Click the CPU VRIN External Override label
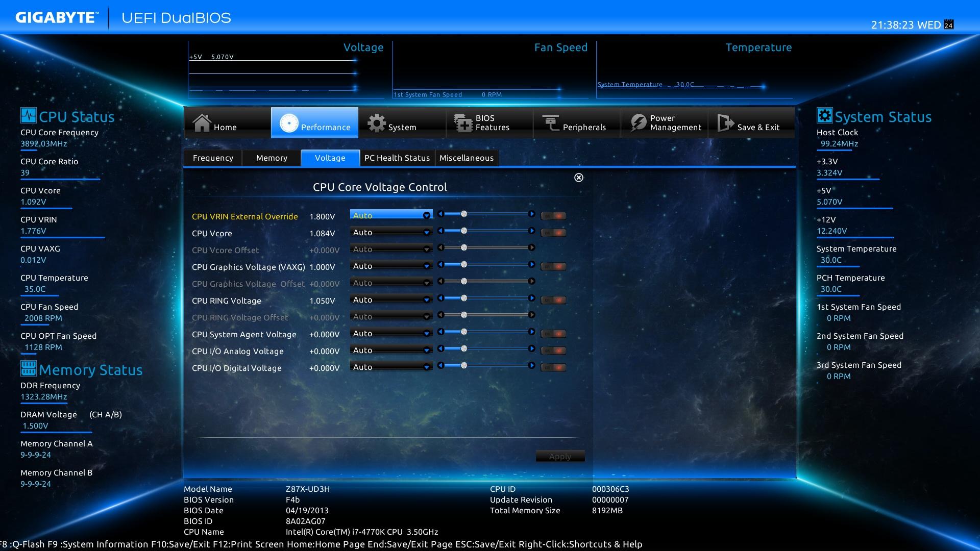980x551 pixels. (x=244, y=216)
